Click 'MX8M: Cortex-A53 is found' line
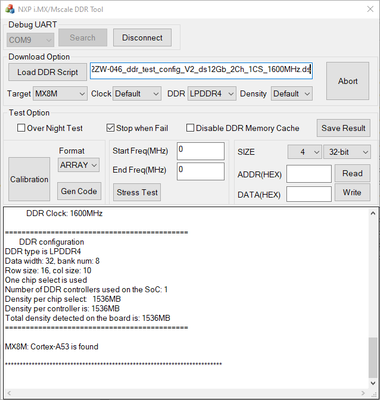The height and width of the screenshot is (400, 380). [x=52, y=347]
